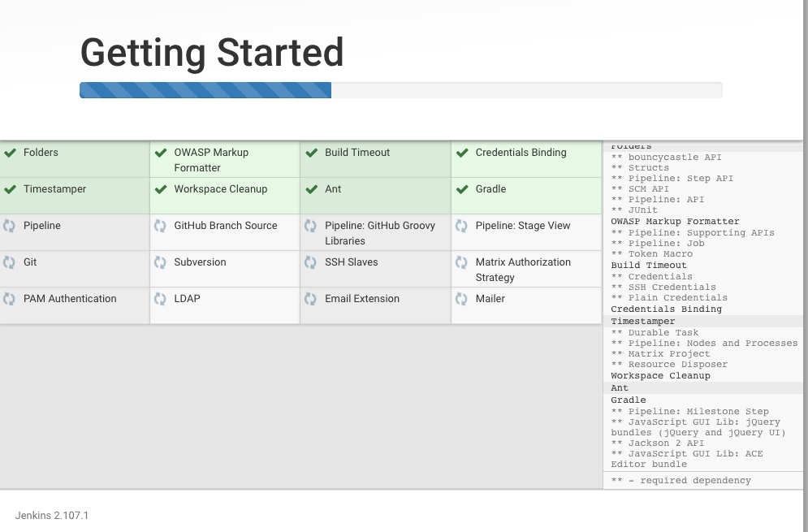808x532 pixels.
Task: Click the Token Macro log entry
Action: (x=652, y=254)
